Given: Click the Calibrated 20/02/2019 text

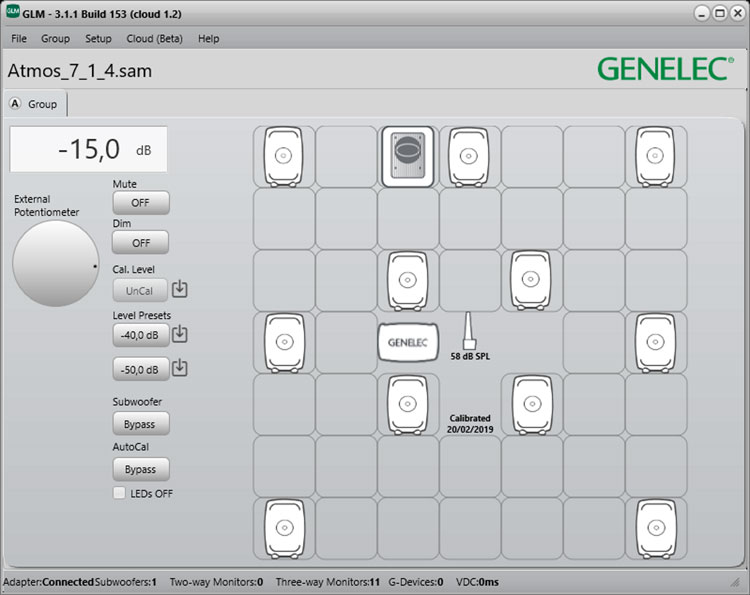Looking at the screenshot, I should tap(470, 424).
